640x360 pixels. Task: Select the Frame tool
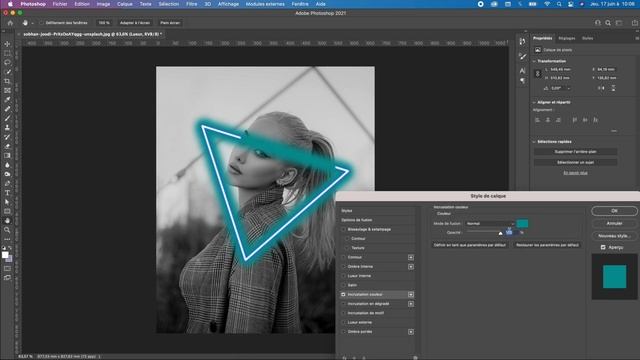[7, 91]
